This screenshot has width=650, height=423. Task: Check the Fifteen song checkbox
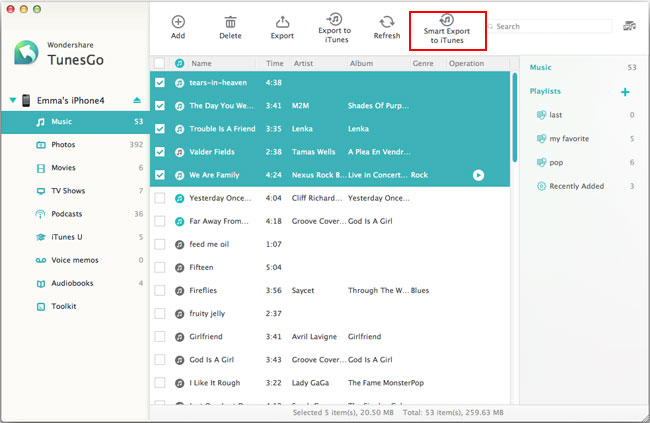click(160, 267)
